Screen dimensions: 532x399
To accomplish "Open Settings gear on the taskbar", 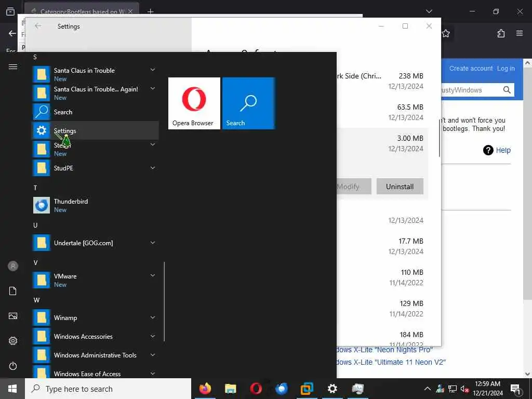I will pyautogui.click(x=332, y=389).
